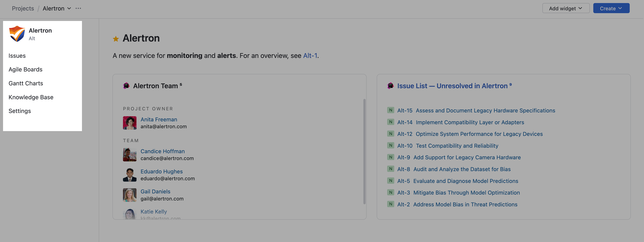Open issue Address Model Bias in Threat Predictions

[465, 204]
